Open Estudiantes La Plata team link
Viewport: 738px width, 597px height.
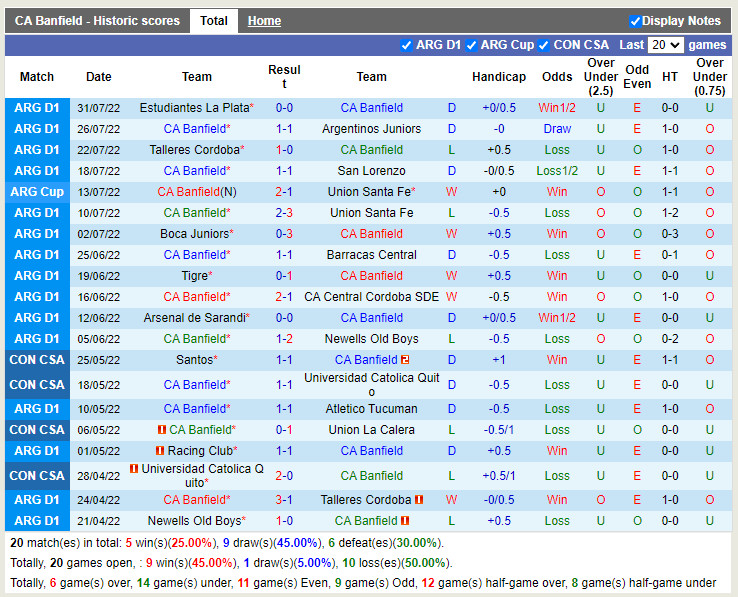(x=194, y=108)
